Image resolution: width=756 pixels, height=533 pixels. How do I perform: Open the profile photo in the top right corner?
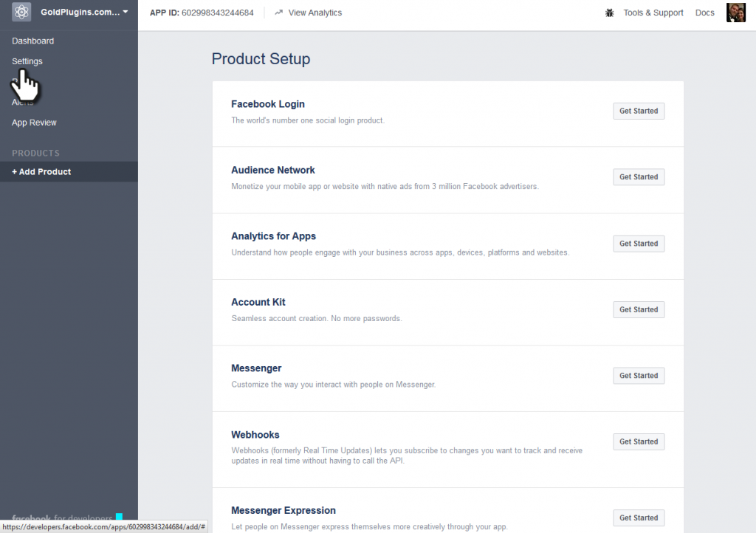click(735, 13)
